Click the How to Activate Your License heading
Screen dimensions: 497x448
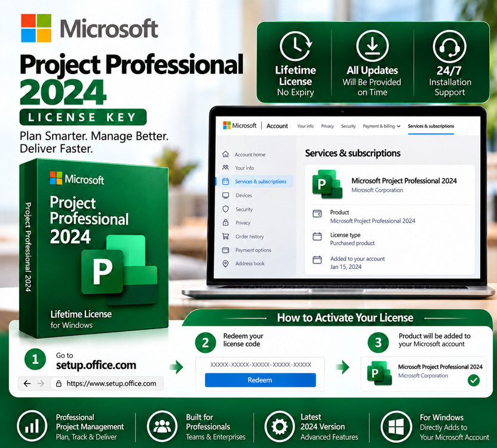pyautogui.click(x=345, y=318)
